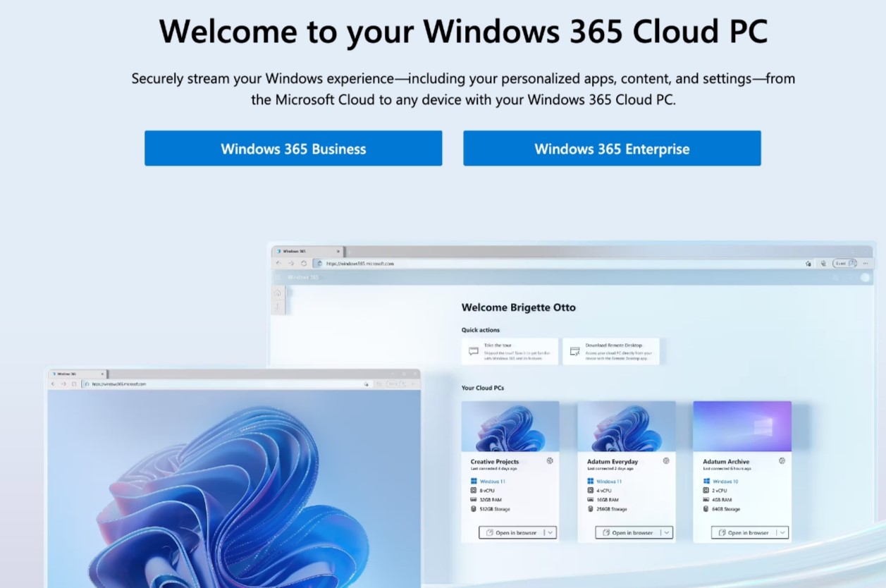Close the Windows 365 tab in Welcome window
Screen dimensions: 886x588
coord(338,251)
